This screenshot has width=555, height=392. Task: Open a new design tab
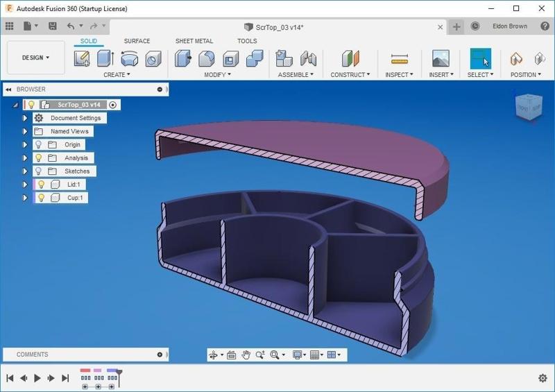point(456,26)
